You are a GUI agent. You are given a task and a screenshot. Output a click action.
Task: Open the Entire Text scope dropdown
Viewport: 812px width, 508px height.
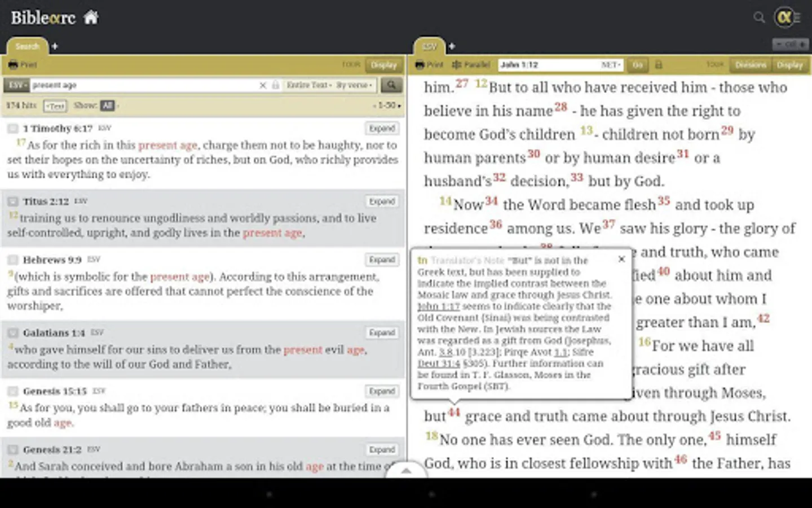(x=309, y=85)
